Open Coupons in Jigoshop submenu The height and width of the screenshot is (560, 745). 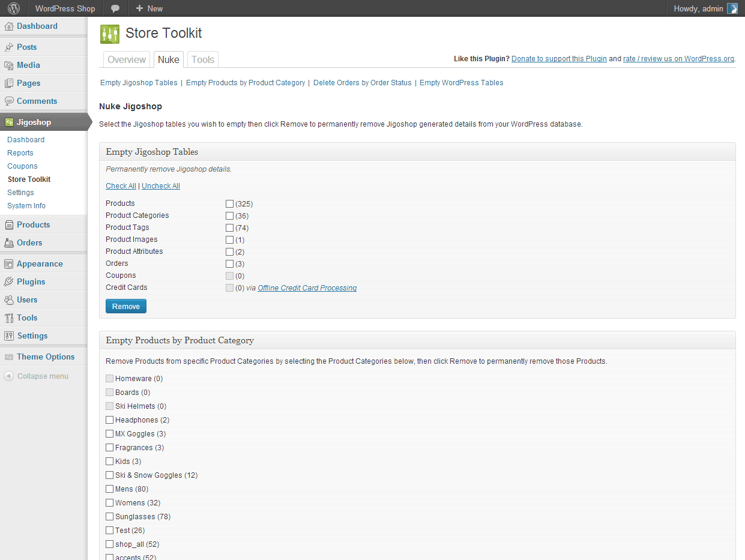22,166
